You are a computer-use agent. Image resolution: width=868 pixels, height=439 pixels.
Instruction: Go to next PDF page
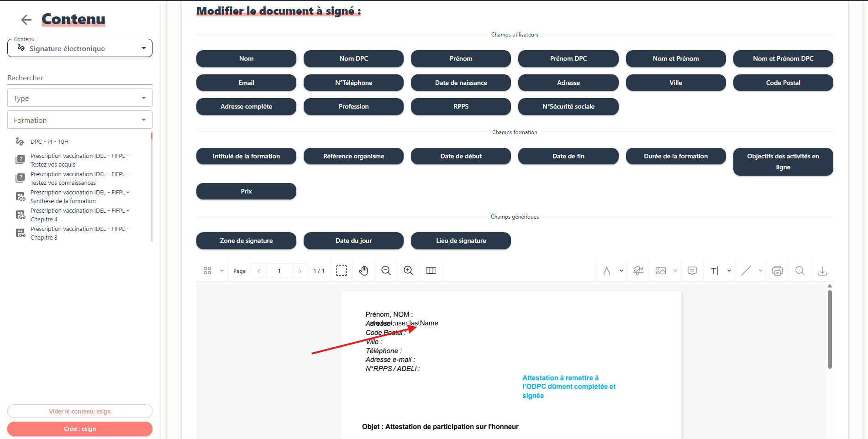(300, 271)
